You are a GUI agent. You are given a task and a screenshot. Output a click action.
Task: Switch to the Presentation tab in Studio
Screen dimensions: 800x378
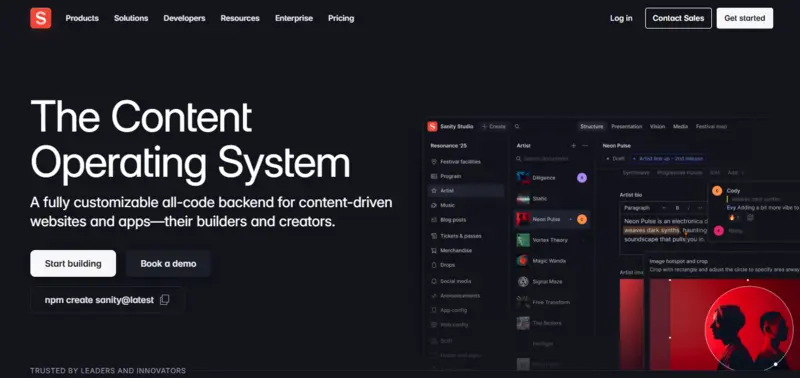(627, 127)
